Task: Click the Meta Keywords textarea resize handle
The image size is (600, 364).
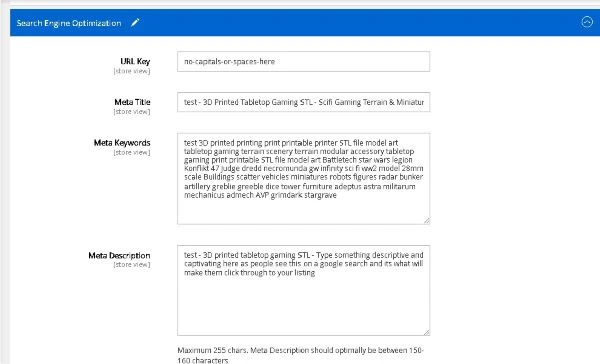Action: tap(427, 221)
